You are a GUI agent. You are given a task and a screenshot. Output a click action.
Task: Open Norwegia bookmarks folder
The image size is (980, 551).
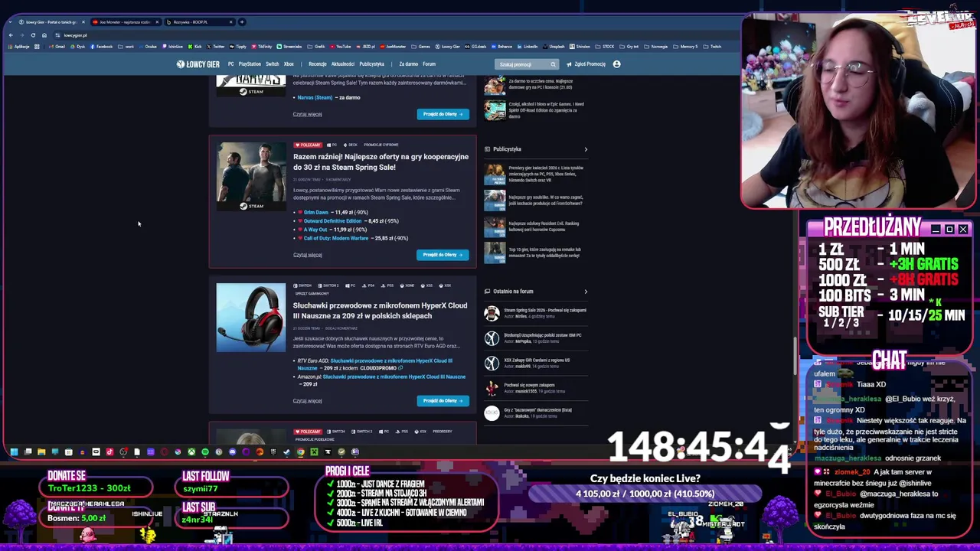point(655,47)
